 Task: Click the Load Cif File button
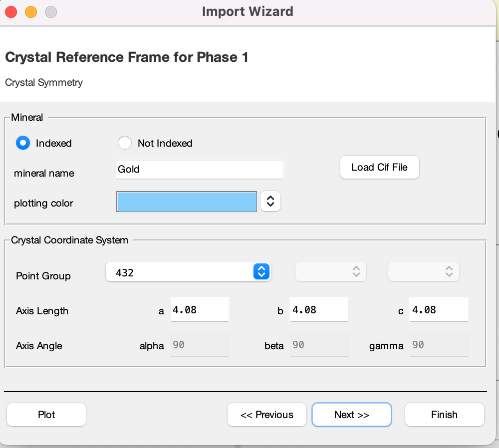[379, 167]
